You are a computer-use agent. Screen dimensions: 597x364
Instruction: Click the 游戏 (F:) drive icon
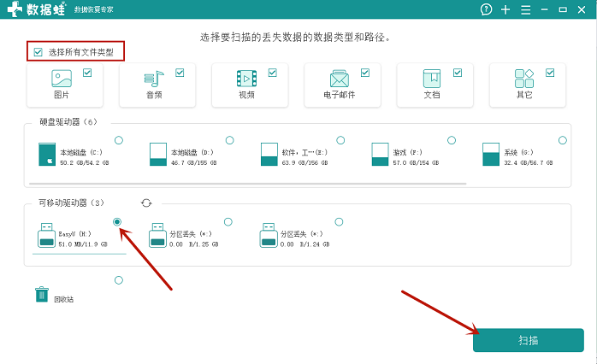point(380,155)
